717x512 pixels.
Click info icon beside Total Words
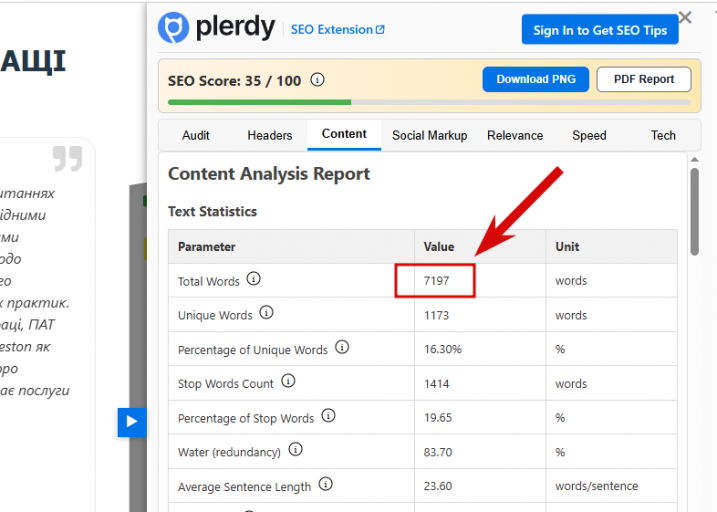(253, 278)
